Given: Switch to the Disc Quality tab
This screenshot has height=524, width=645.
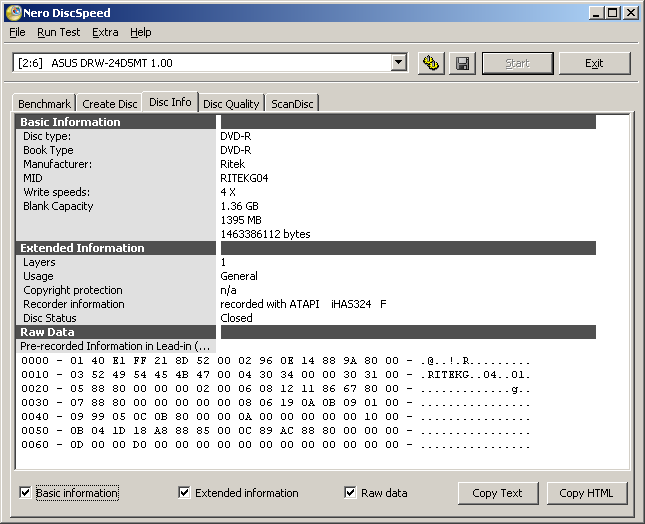Looking at the screenshot, I should [231, 104].
